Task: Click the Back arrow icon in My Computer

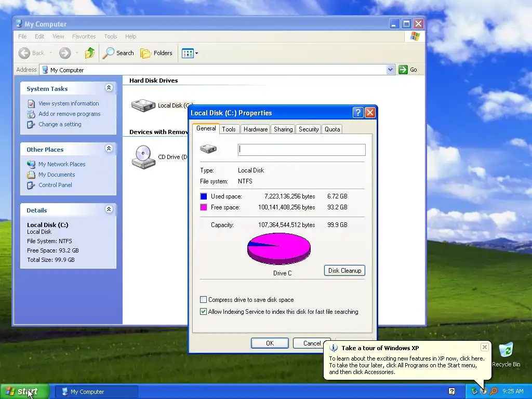Action: (x=24, y=53)
